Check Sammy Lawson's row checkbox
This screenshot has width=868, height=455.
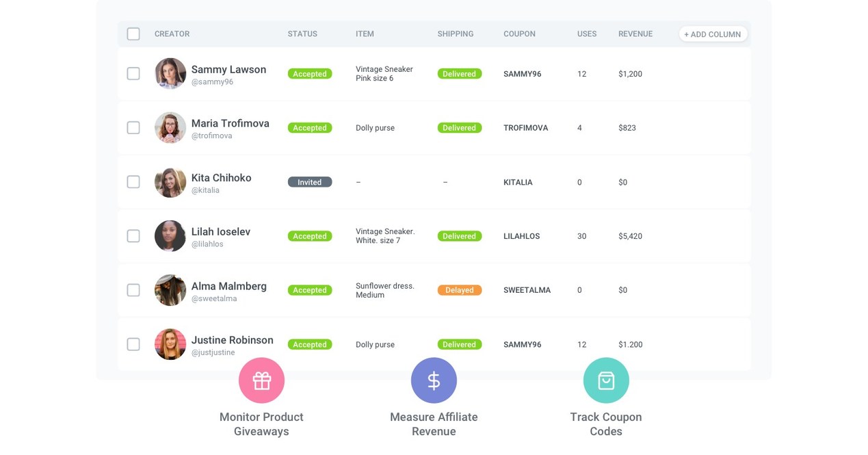click(133, 73)
